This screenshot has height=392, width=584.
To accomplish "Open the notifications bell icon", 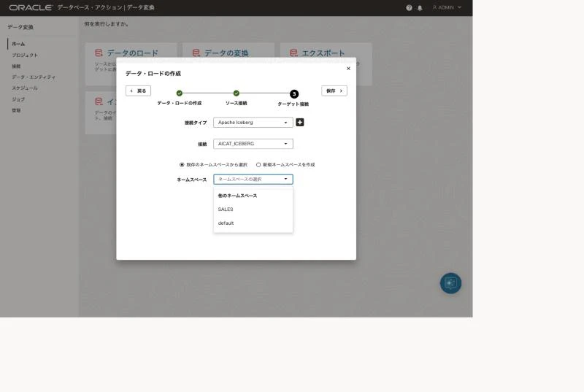I will pos(420,8).
